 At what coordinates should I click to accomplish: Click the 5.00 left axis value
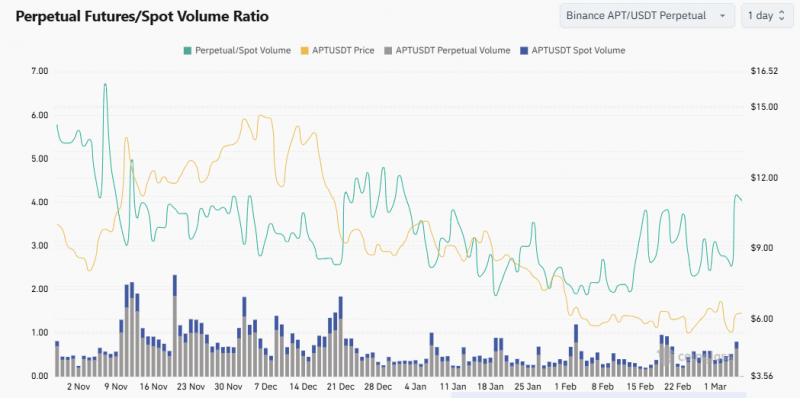pos(40,159)
